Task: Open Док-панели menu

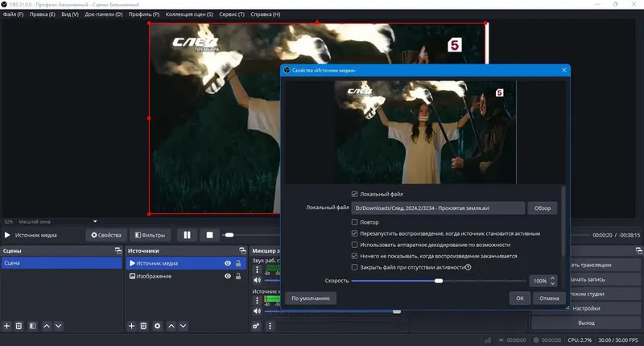Action: (x=104, y=14)
